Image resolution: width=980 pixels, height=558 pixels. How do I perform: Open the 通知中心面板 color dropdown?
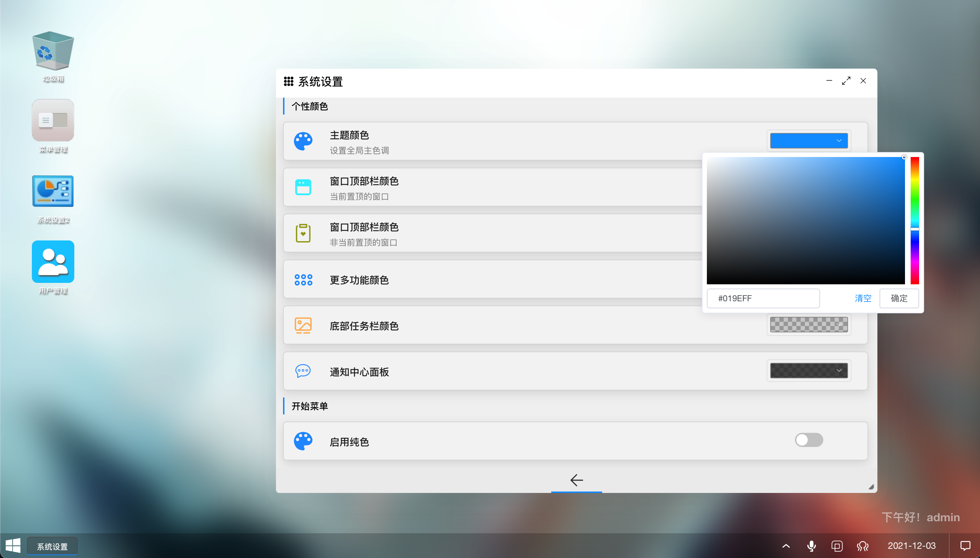click(809, 371)
